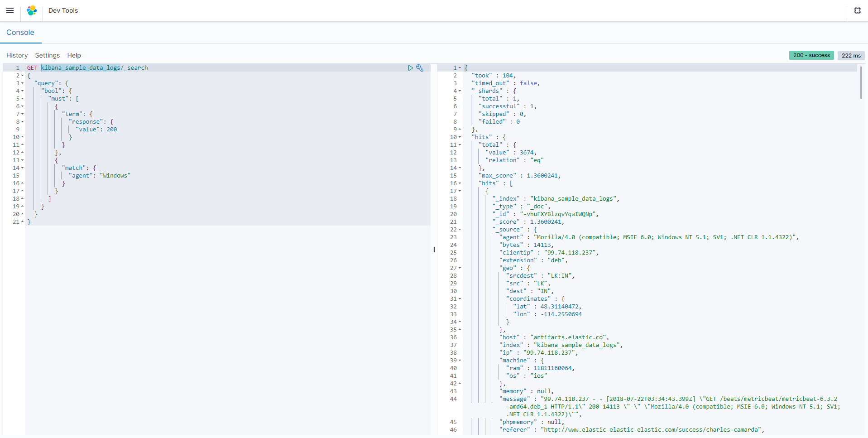Collapse the "geo" object on response line 27
The image size is (868, 438).
pyautogui.click(x=460, y=268)
